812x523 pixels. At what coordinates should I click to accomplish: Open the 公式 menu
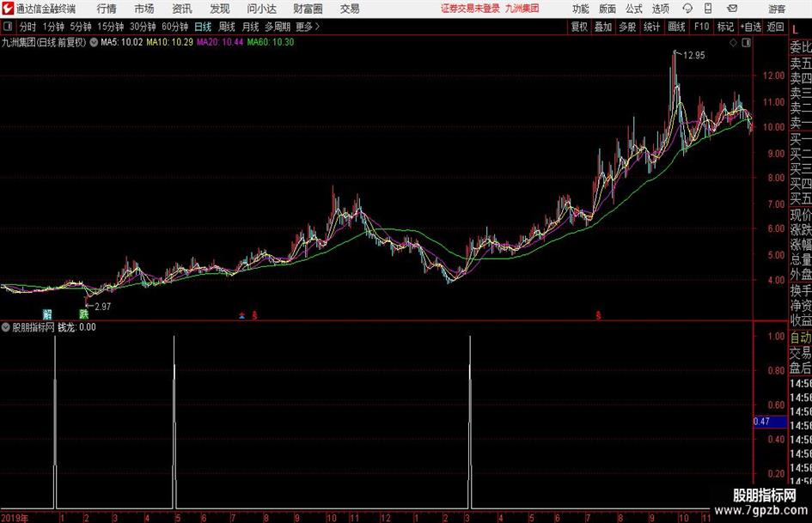click(634, 9)
